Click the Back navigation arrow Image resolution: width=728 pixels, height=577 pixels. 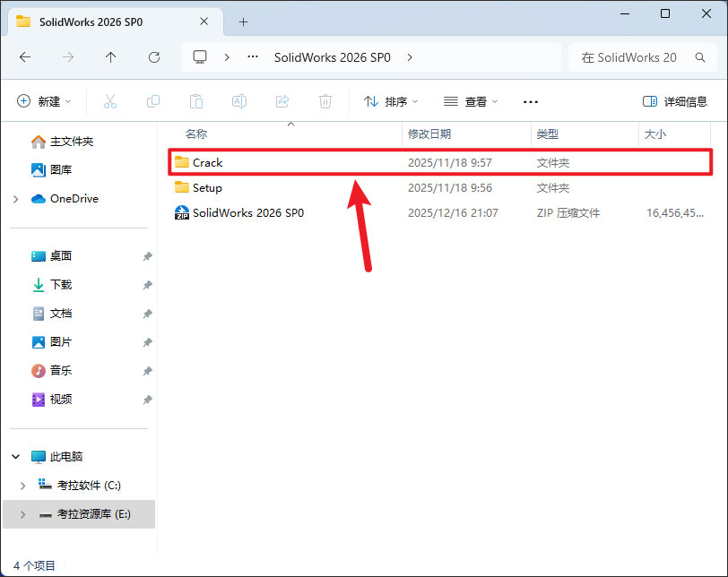click(25, 56)
